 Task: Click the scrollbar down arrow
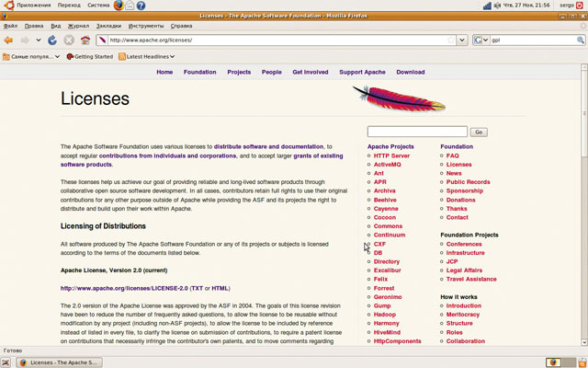click(x=584, y=342)
